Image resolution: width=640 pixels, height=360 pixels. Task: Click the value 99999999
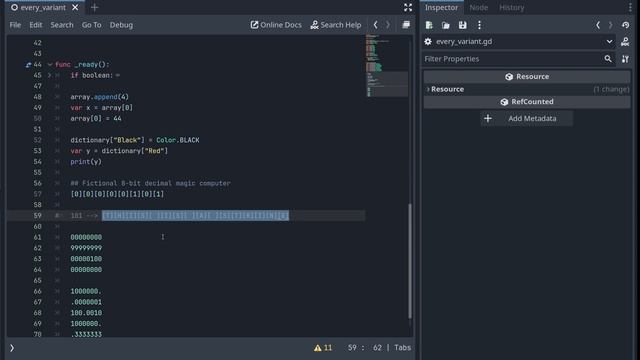pos(86,248)
